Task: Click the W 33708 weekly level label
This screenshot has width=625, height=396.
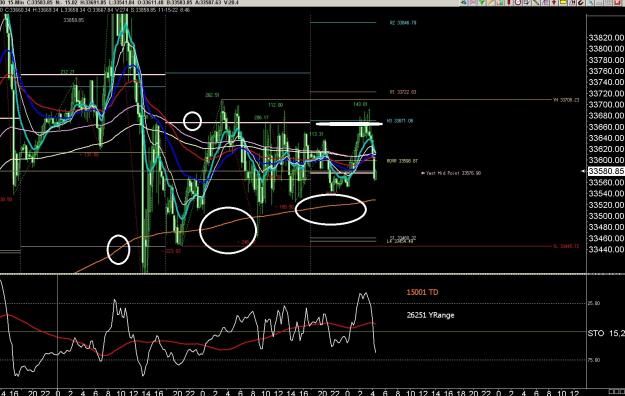Action: click(566, 100)
